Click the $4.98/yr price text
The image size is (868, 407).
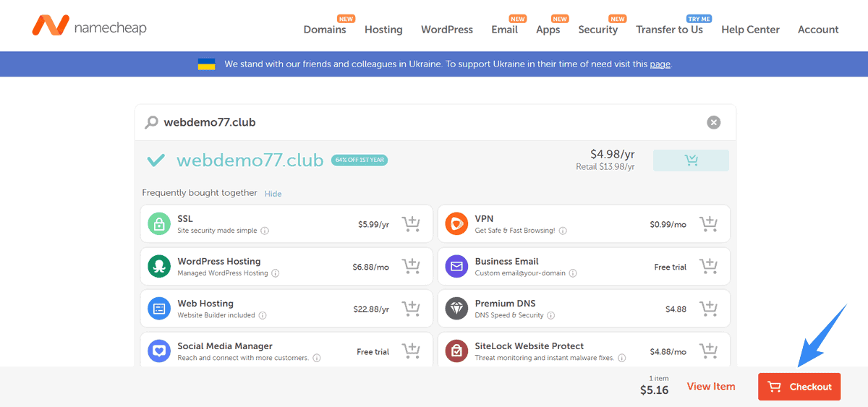tap(613, 154)
